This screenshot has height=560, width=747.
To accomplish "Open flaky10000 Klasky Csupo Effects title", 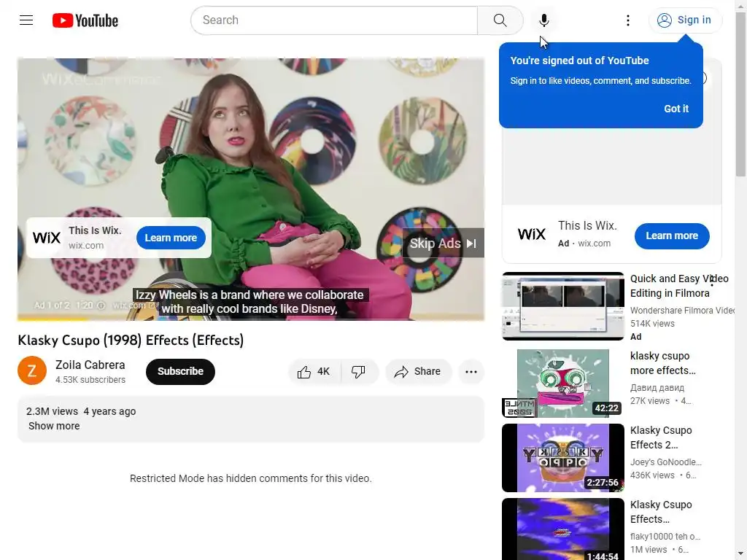I will [x=661, y=511].
